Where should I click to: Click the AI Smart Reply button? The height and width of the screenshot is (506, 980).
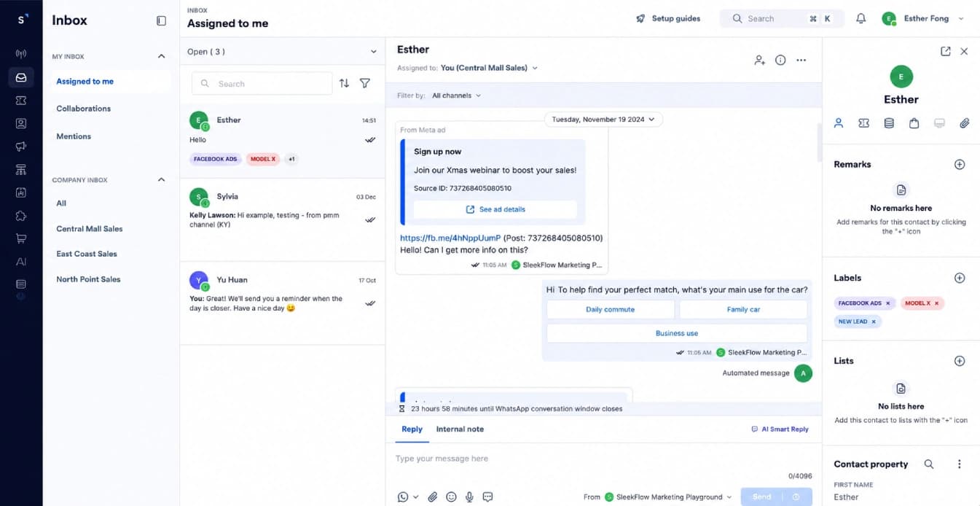(780, 429)
